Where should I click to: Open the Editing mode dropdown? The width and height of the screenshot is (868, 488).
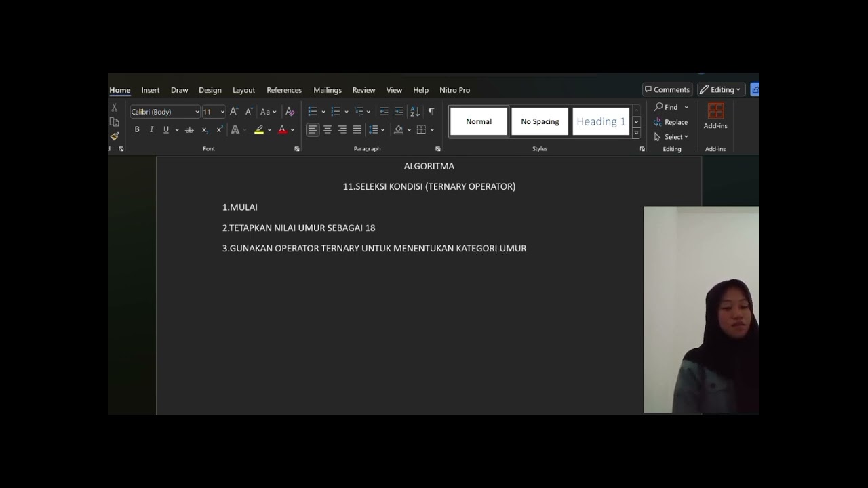721,89
